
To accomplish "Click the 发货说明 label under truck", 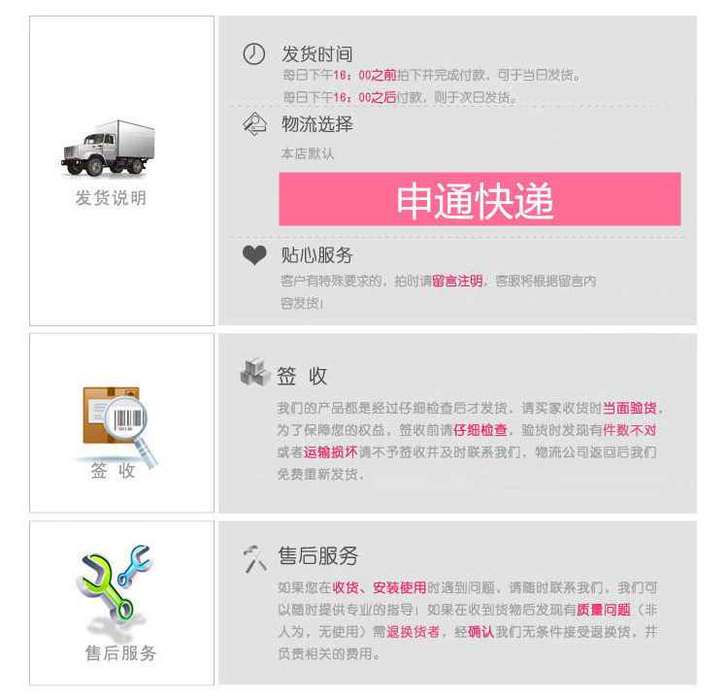I will [x=111, y=198].
